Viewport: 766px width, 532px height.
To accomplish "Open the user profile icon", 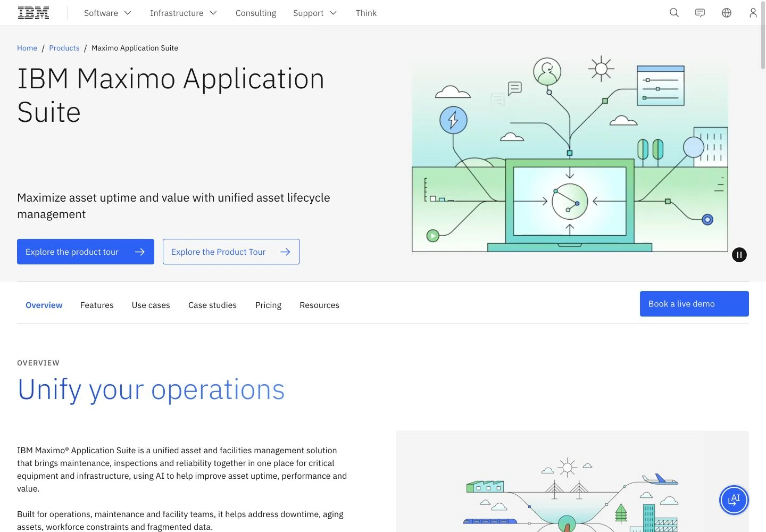I will (753, 13).
